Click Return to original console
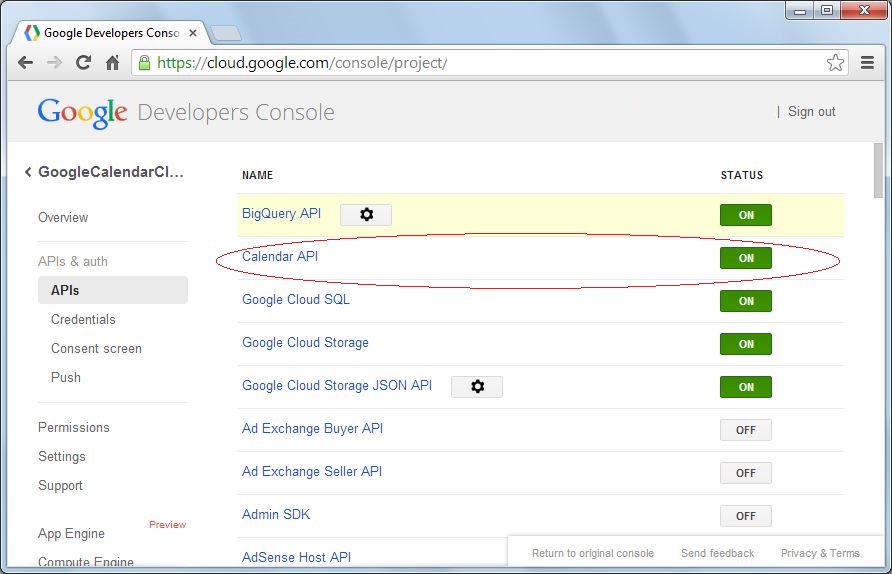The height and width of the screenshot is (574, 892). click(593, 553)
